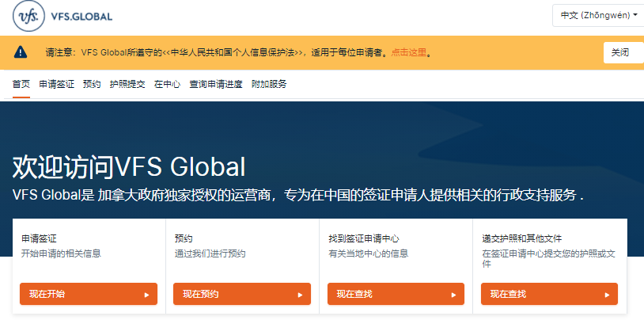This screenshot has height=320, width=644.
Task: Select the 在中心 navigation item
Action: pos(167,84)
